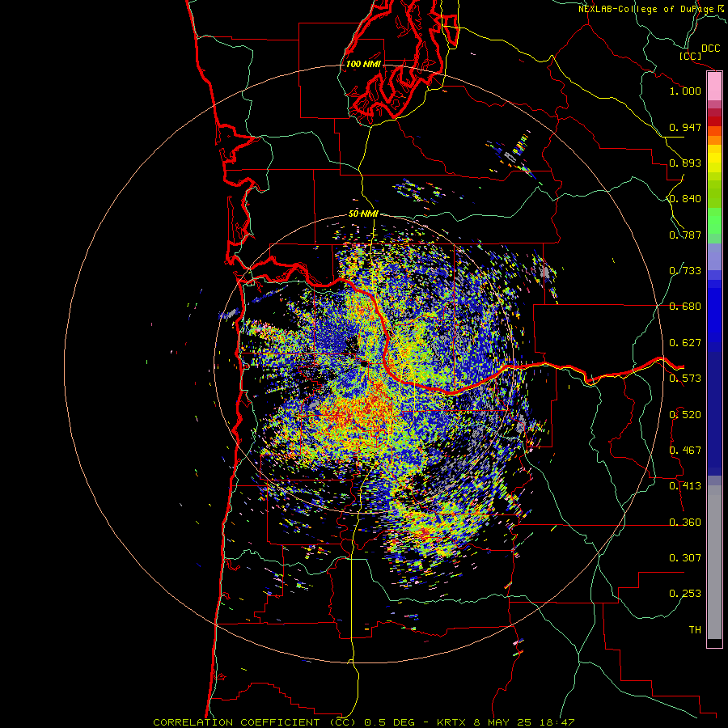Click the 0.787 color scale value
The width and height of the screenshot is (728, 728).
click(685, 235)
